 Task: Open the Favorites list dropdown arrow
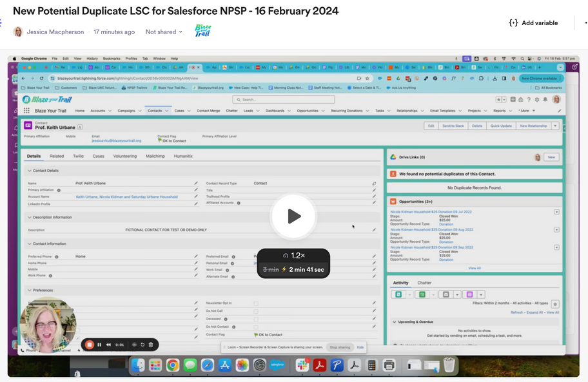pyautogui.click(x=504, y=100)
